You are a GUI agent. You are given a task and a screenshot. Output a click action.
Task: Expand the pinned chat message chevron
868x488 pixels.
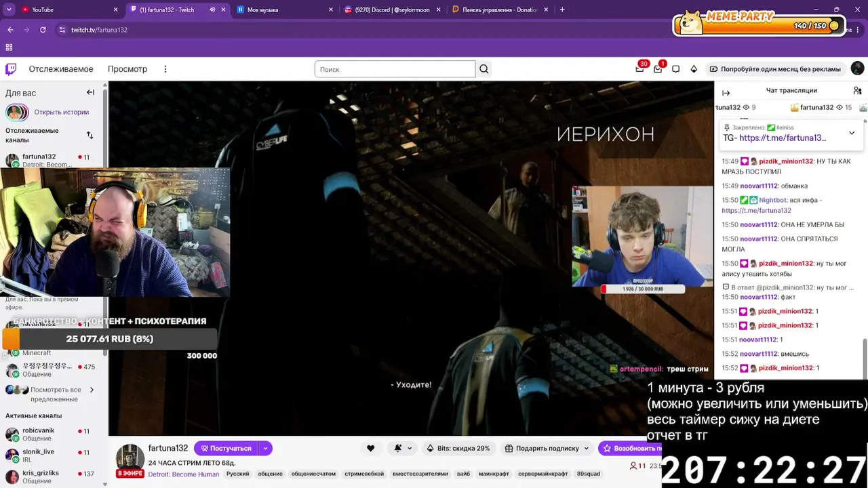[852, 133]
